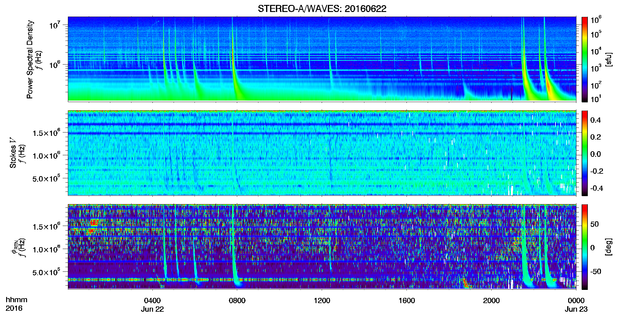Viewport: 644px width, 332px height.
Task: Click the 1200 time tick label
Action: tap(322, 300)
